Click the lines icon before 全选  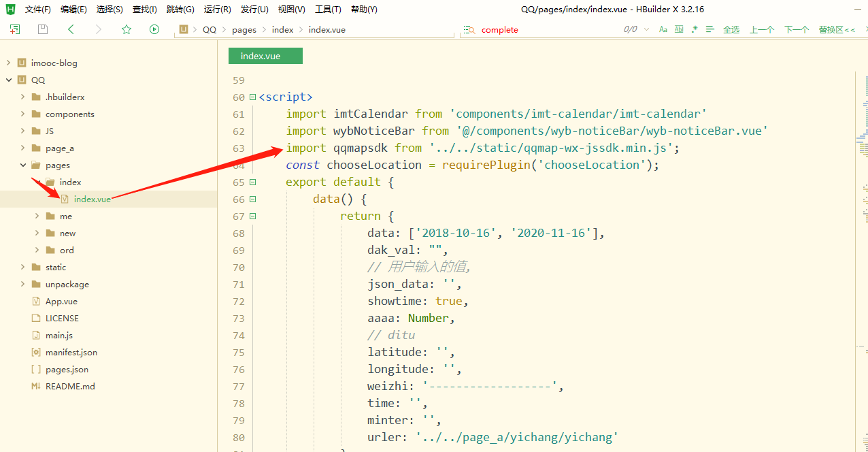point(710,29)
